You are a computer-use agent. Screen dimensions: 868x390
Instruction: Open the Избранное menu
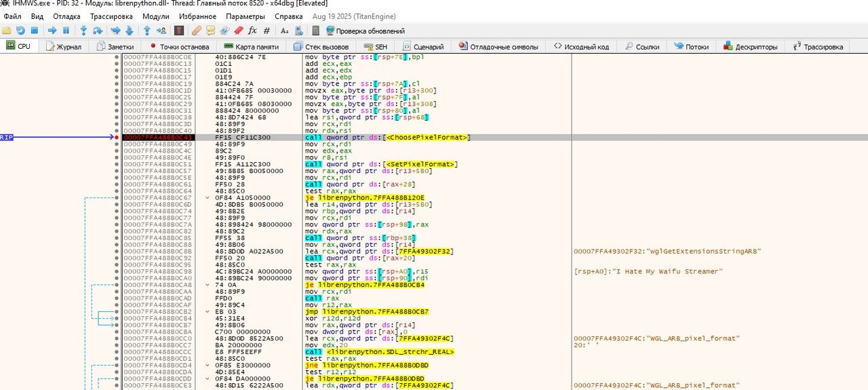[198, 16]
